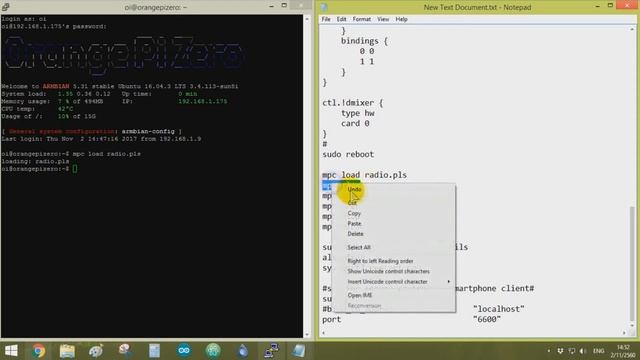Click the terminal prompt cursor in PuTTY
The height and width of the screenshot is (360, 640).
pos(75,169)
